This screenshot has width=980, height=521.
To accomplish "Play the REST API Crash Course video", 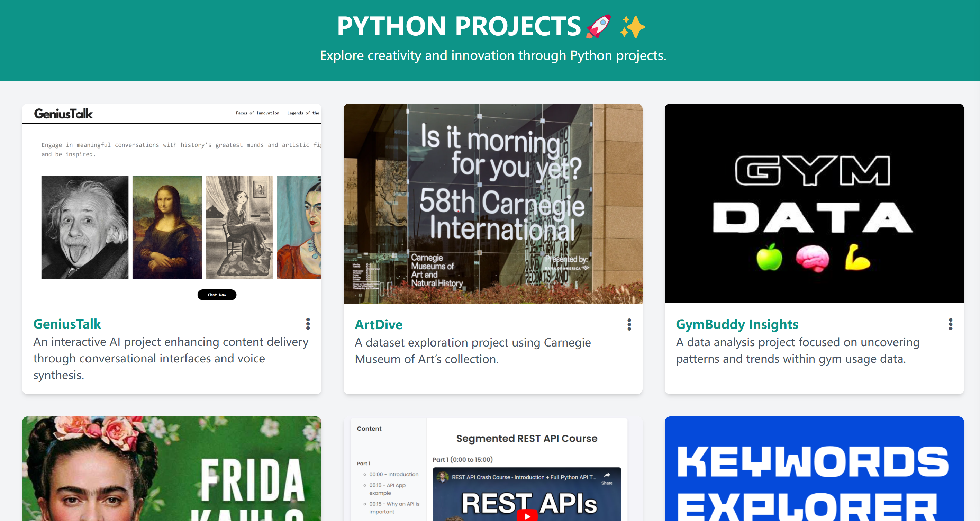I will click(527, 516).
